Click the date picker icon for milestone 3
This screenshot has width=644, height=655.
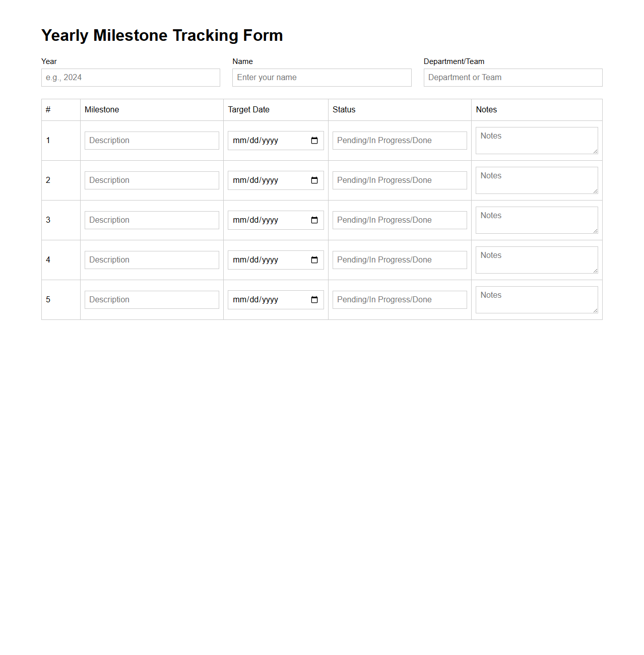314,220
